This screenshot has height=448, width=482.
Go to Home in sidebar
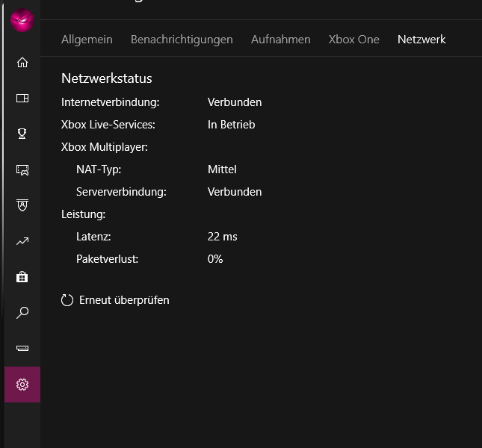click(22, 62)
